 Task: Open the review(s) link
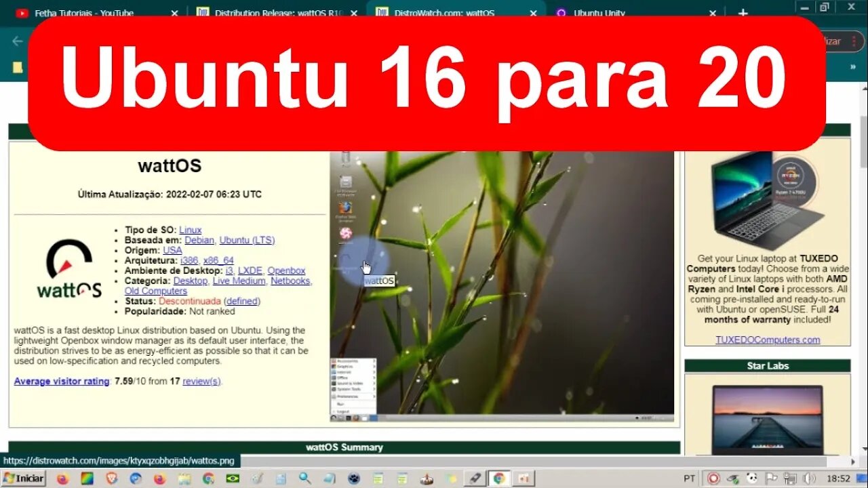click(x=201, y=381)
